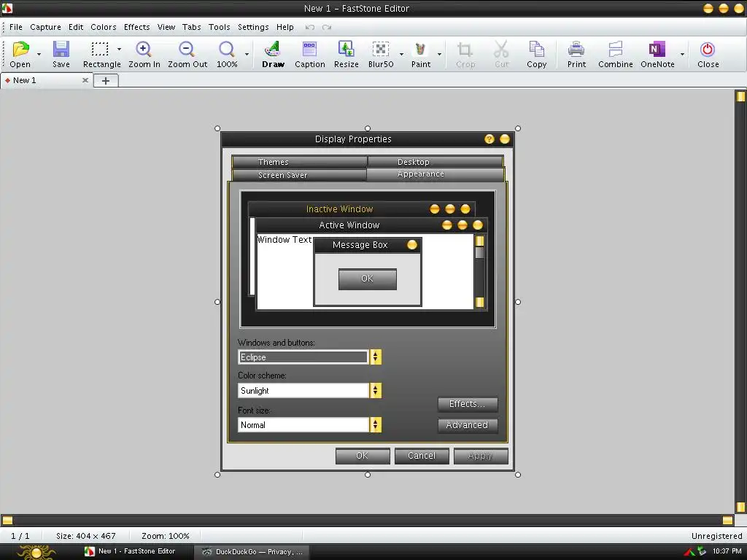Click the Desktop tab in Display Properties
This screenshot has width=747, height=560.
coord(436,162)
